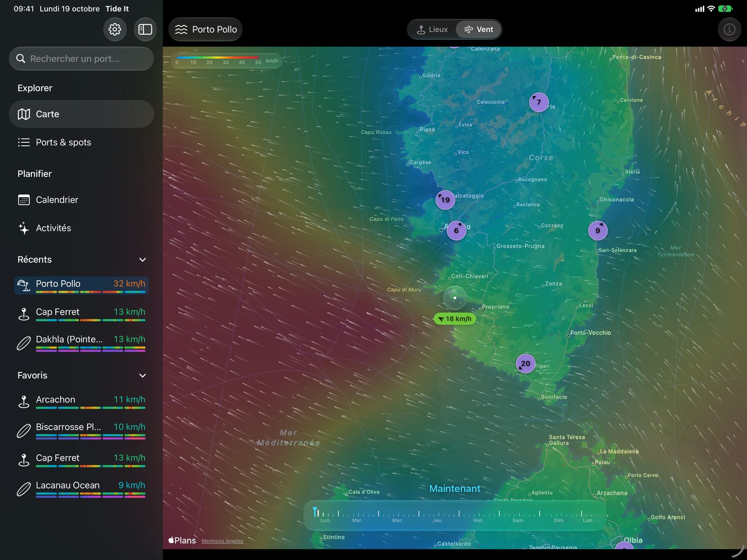Select Porto Pollo in recents
Viewport: 747px width, 560px height.
[x=82, y=285]
